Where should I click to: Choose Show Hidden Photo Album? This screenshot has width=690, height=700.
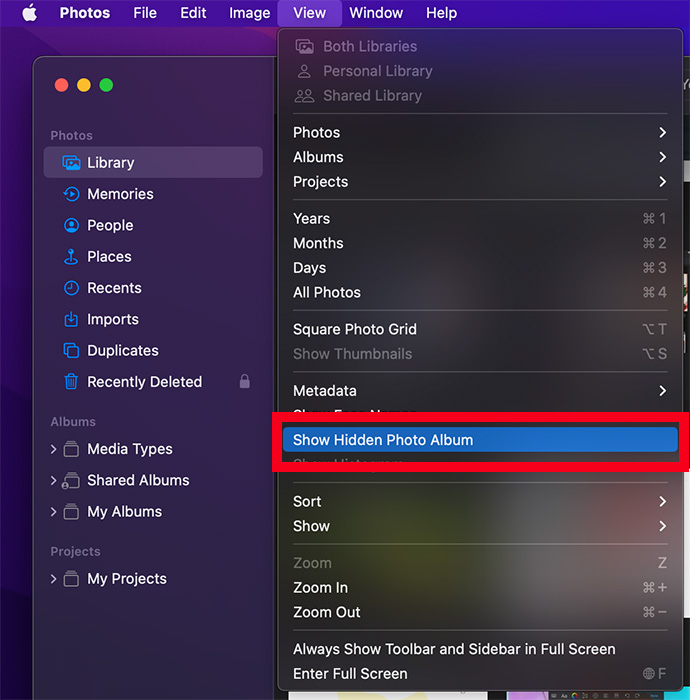tap(480, 440)
